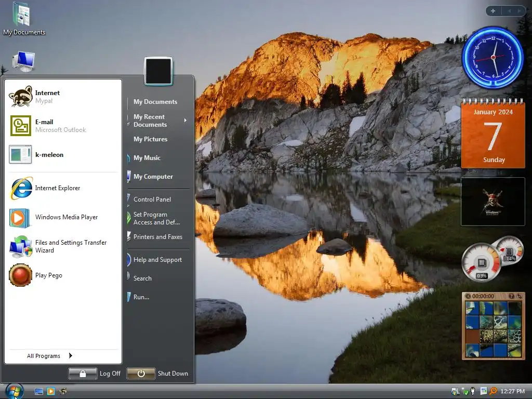This screenshot has width=532, height=399.
Task: Launch Mypal raccoon quick launch icon
Action: 63,392
